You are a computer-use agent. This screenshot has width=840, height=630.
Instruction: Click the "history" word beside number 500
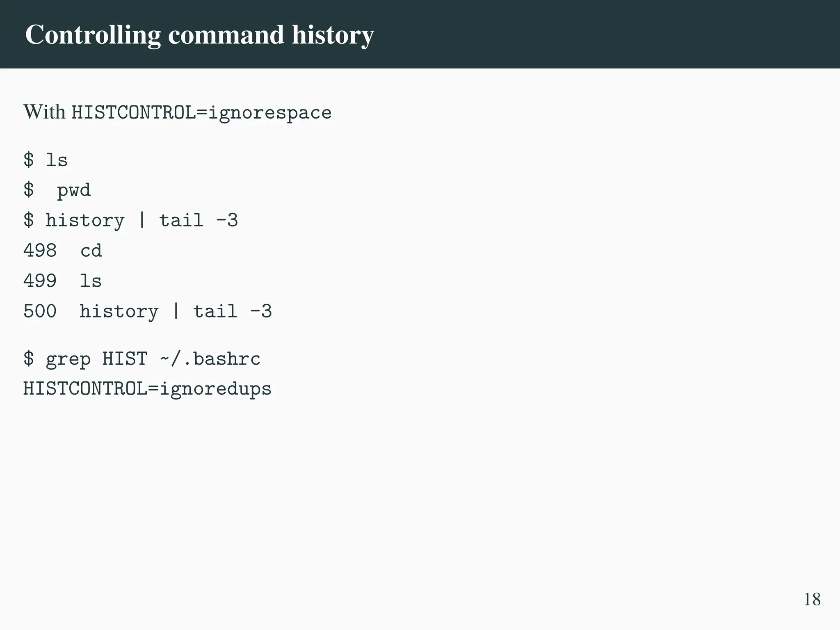pyautogui.click(x=119, y=311)
